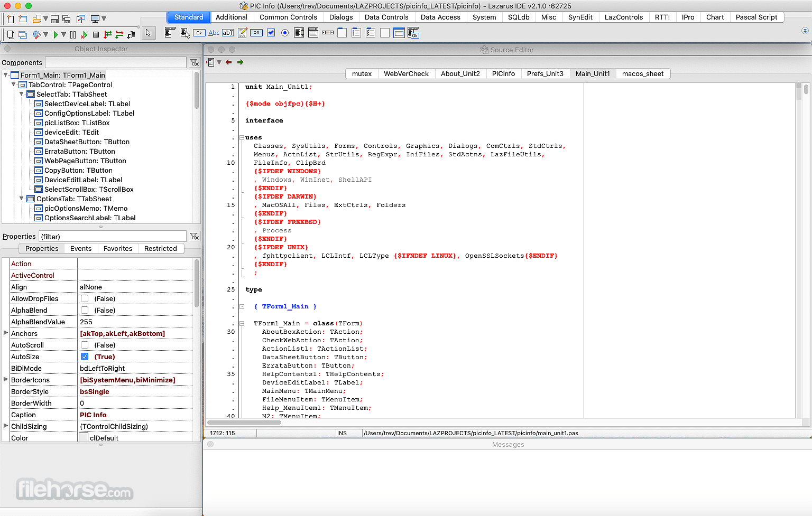This screenshot has height=516, width=812.
Task: Click the New Form toolbar icon
Action: (23, 19)
